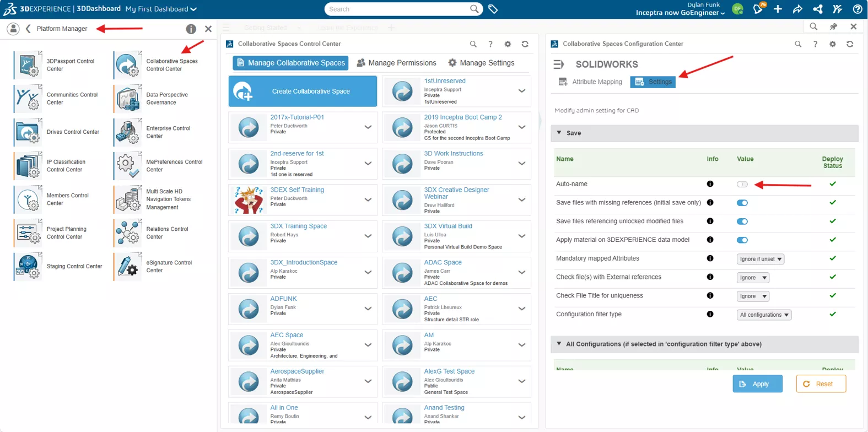Screen dimensions: 868x432
Task: Toggle Save files with missing references
Action: click(x=742, y=203)
